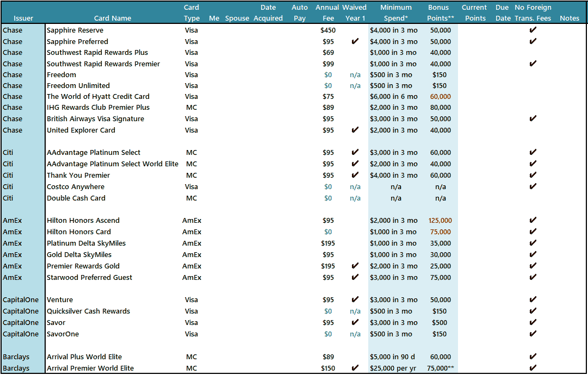Click the United Explorer Card cell

[81, 130]
